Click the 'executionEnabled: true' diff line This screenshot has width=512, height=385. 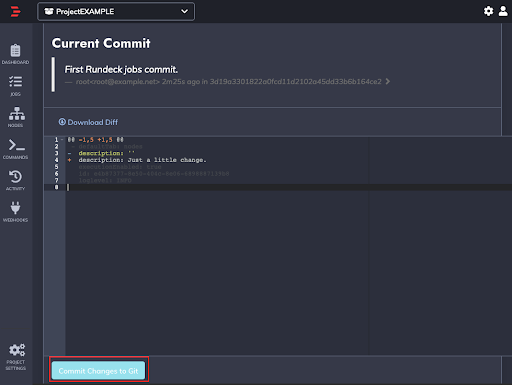coord(120,167)
